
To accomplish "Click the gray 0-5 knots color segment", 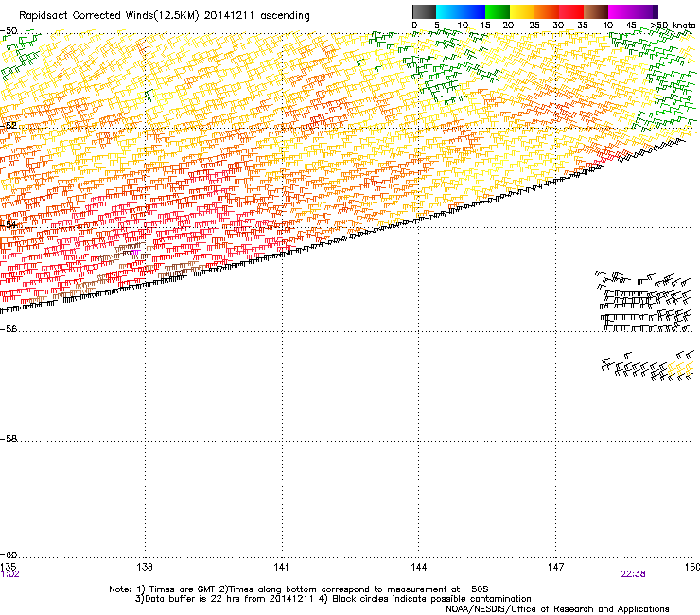I will pyautogui.click(x=424, y=11).
